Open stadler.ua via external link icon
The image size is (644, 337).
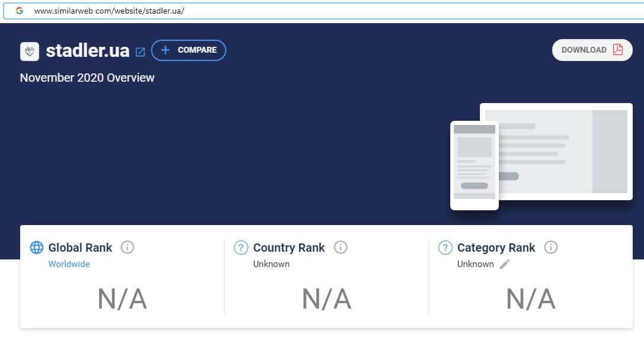point(140,52)
